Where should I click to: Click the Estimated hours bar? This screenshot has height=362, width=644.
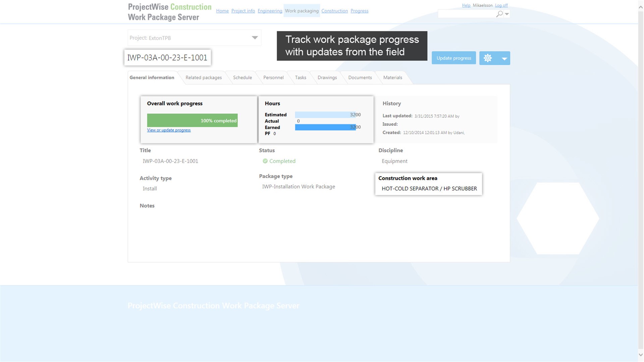click(325, 115)
